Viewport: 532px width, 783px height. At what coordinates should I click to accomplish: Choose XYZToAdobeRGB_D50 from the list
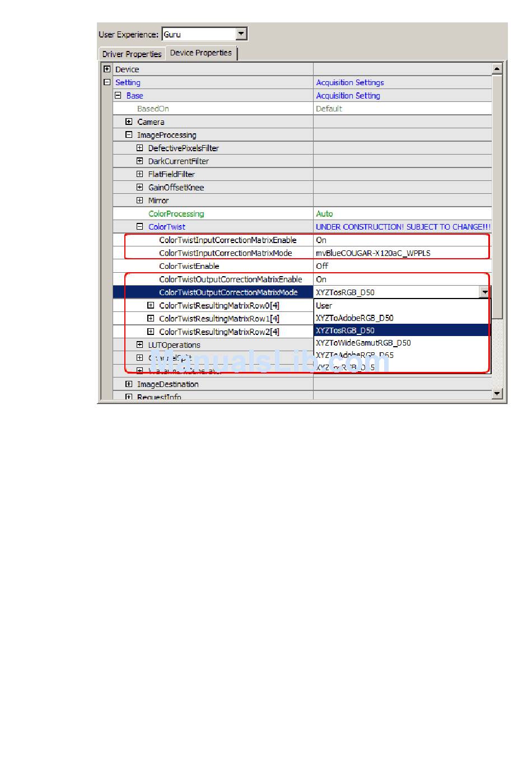[x=402, y=318]
